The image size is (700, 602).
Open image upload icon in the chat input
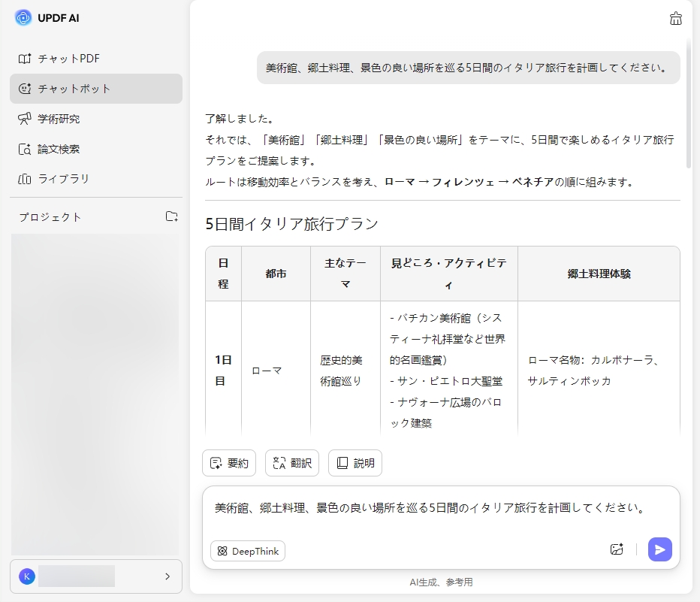click(x=617, y=549)
